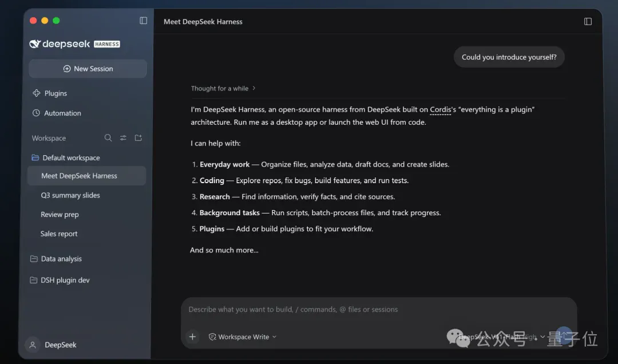The image size is (618, 364).
Task: Expand the Thought for a while section
Action: point(223,88)
